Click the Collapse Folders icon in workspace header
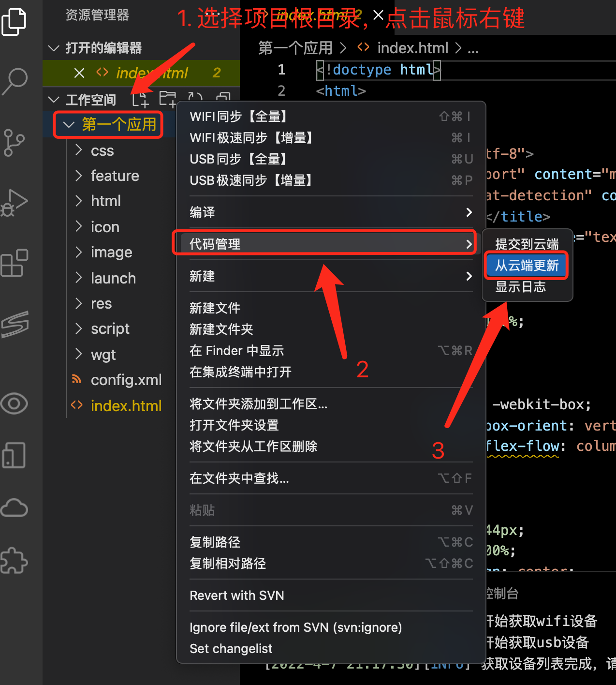 [x=223, y=97]
